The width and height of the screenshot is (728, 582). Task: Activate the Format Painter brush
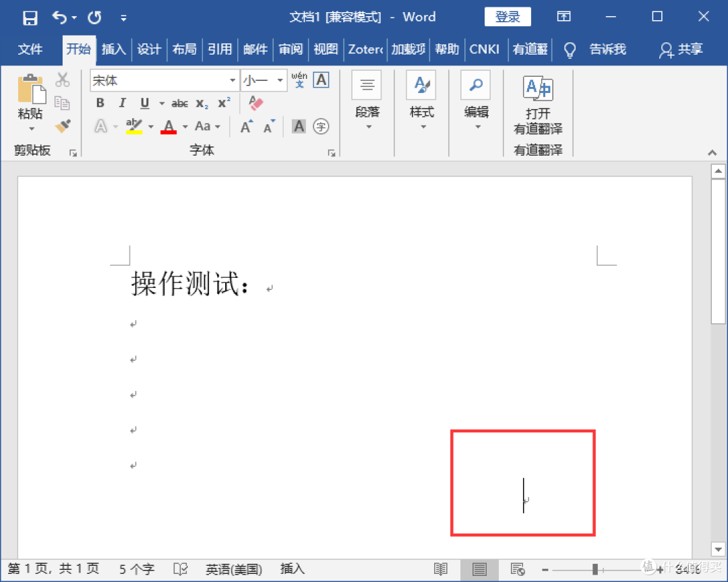(62, 126)
